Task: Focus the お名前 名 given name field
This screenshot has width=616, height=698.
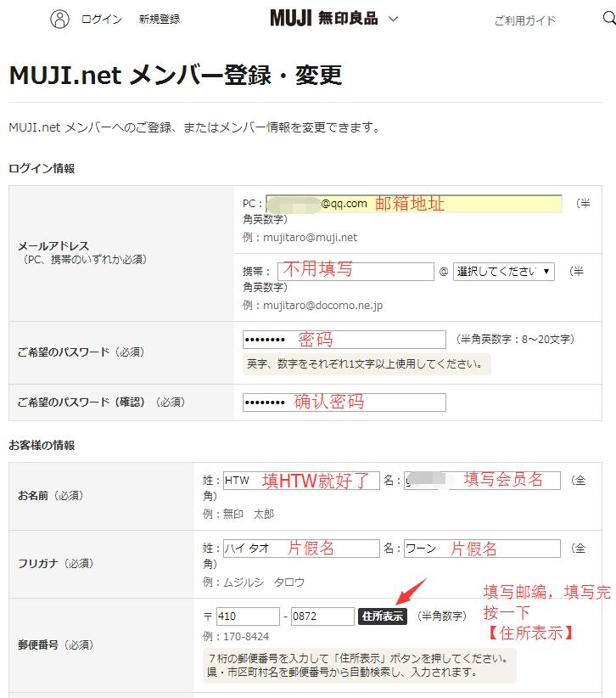Action: (x=482, y=481)
